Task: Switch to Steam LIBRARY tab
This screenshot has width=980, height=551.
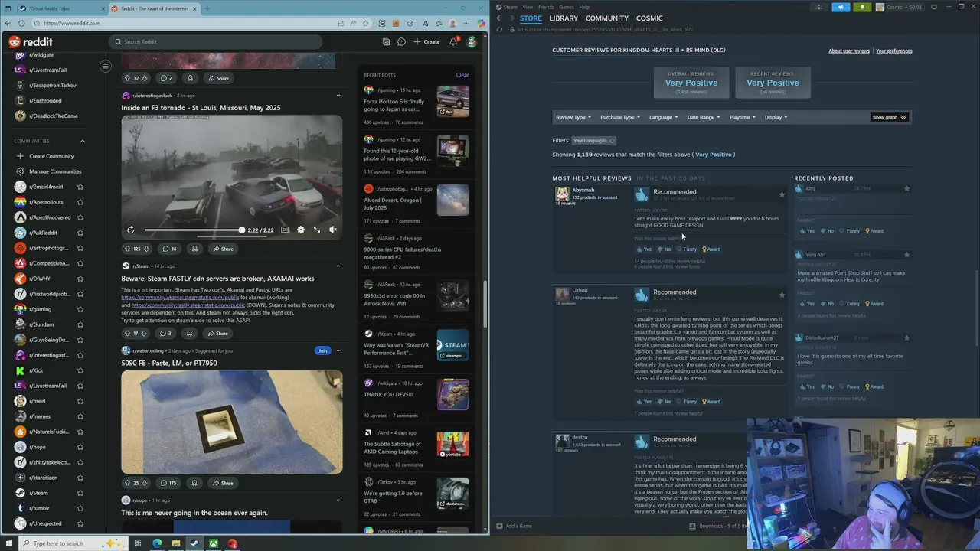Action: tap(563, 18)
